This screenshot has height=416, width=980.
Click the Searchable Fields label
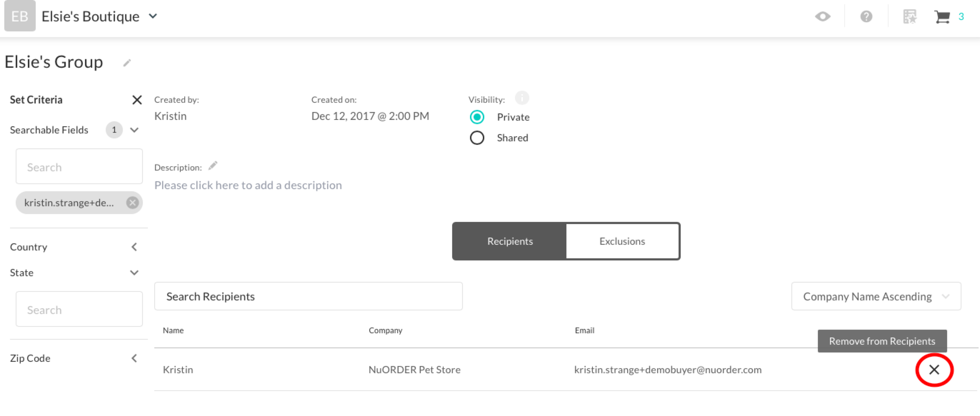coord(49,130)
